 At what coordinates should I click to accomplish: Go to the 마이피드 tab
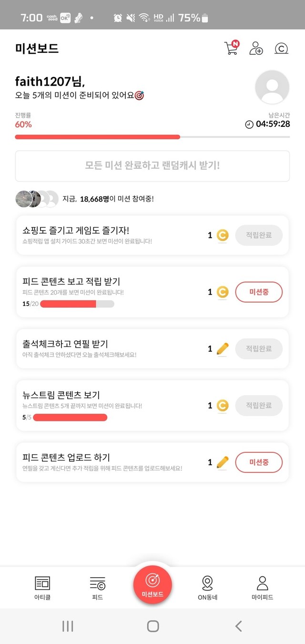point(262,587)
